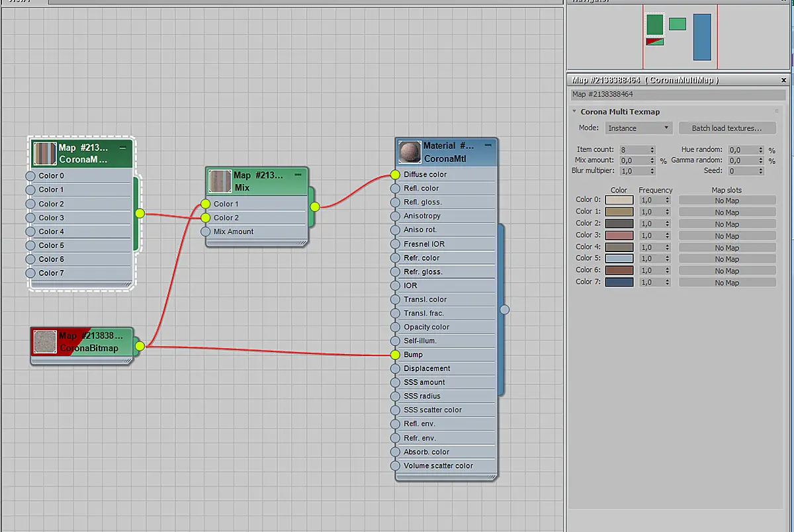Collapse the Mix node using minus button
This screenshot has height=532, width=794.
(298, 175)
